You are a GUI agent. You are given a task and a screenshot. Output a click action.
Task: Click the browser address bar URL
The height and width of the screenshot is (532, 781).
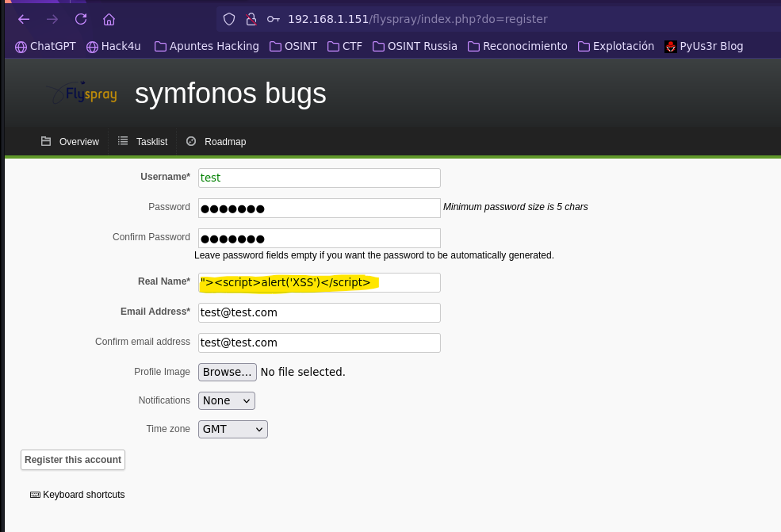(x=417, y=20)
